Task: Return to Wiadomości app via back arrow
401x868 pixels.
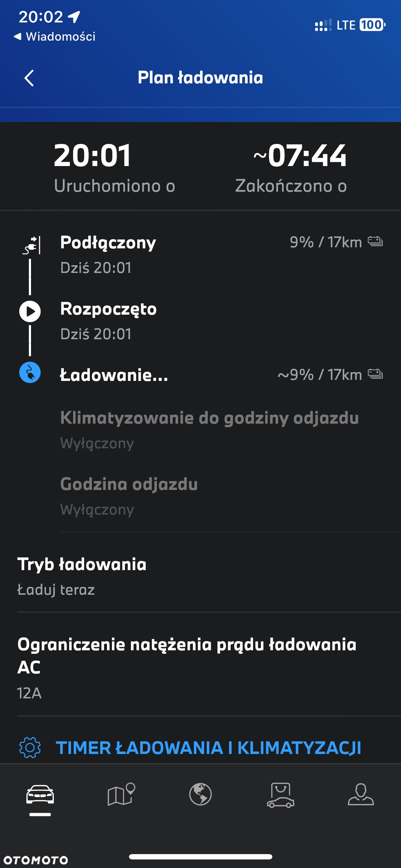Action: [x=55, y=36]
